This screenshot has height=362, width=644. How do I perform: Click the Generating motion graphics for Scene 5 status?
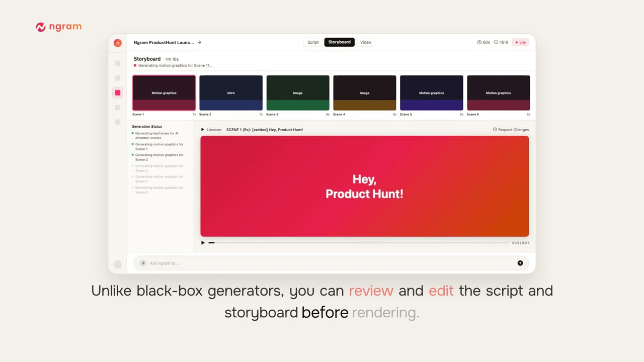coord(158,190)
